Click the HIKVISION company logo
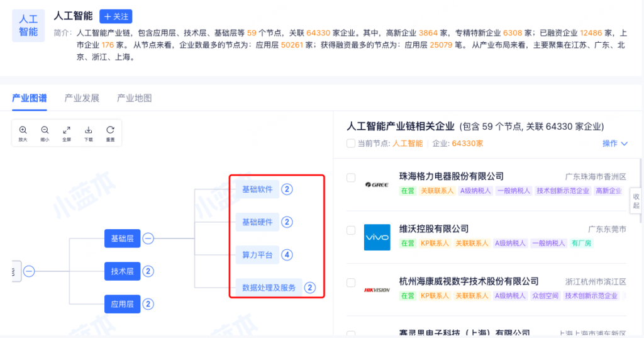 [377, 290]
